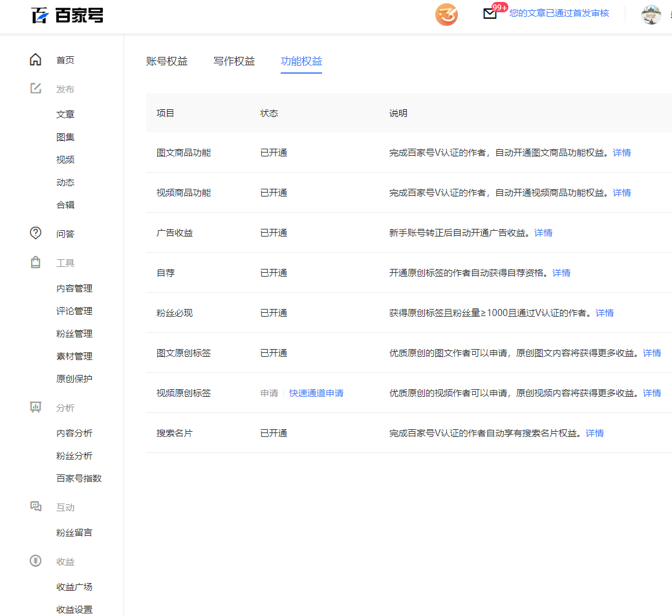The height and width of the screenshot is (616, 672).
Task: Open 详情 link for 搜索名片
Action: [x=594, y=433]
